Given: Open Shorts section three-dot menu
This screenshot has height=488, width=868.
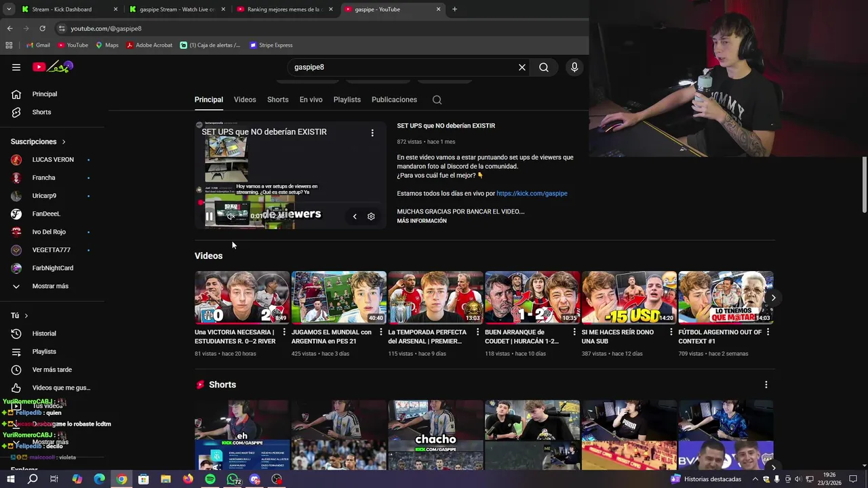Looking at the screenshot, I should tap(766, 384).
